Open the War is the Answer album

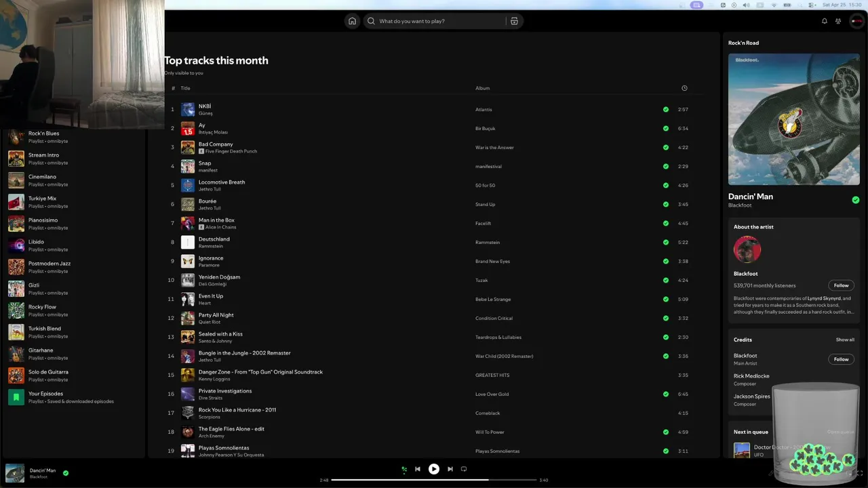tap(494, 147)
